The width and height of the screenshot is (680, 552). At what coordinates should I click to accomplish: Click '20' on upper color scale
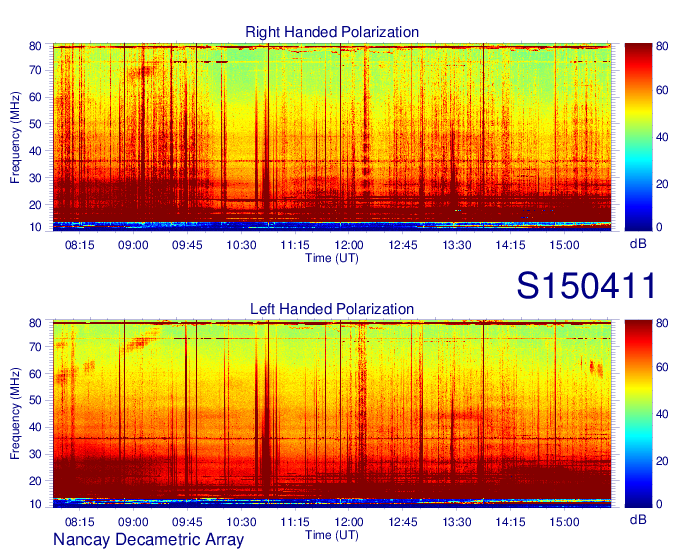(x=662, y=184)
